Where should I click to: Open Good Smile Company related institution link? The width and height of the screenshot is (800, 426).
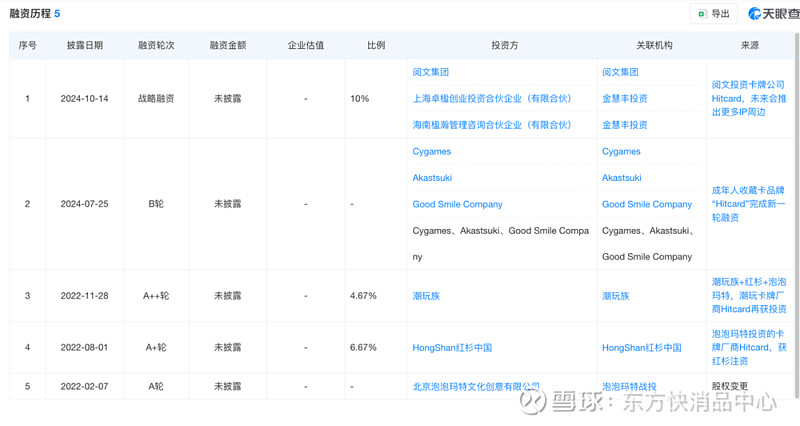click(x=647, y=204)
